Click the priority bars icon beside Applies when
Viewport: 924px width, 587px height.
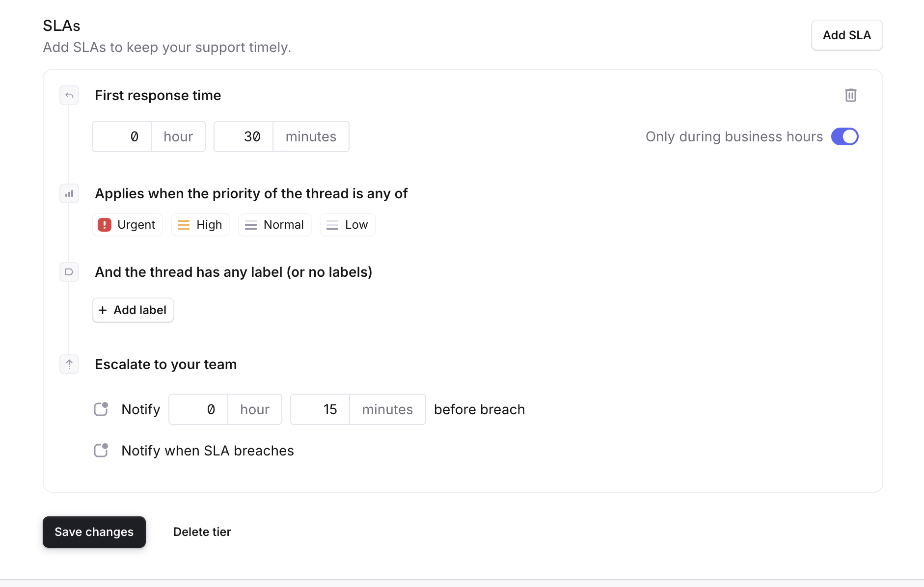click(x=69, y=193)
